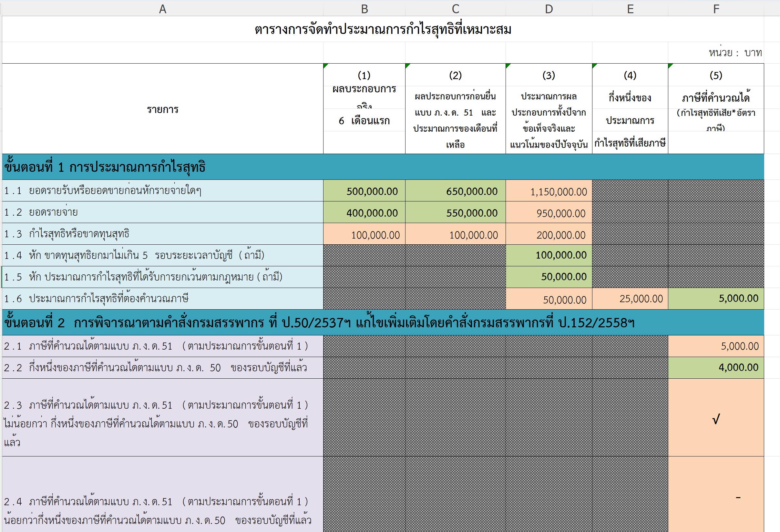Select 50,000.00 in row 1.6
Viewport: 780px width, 532px height.
[x=549, y=298]
